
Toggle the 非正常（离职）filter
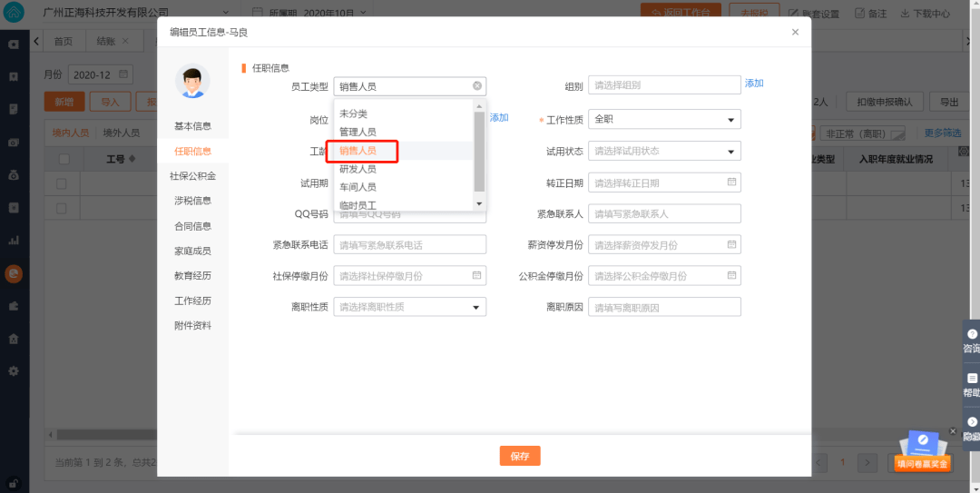[x=863, y=133]
